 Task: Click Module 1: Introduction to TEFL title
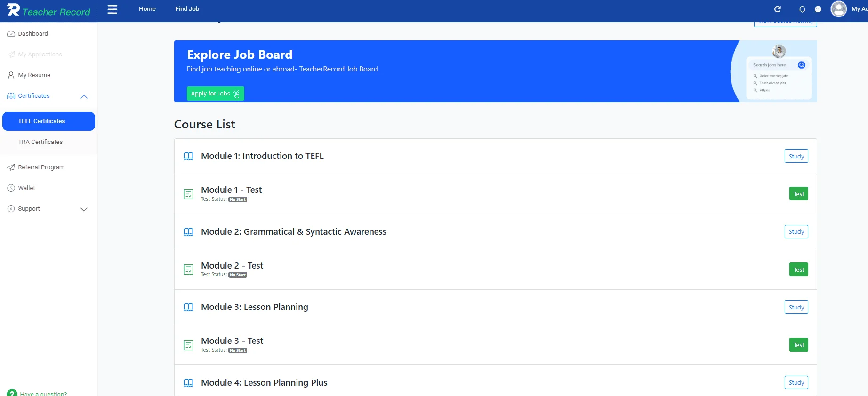tap(262, 156)
